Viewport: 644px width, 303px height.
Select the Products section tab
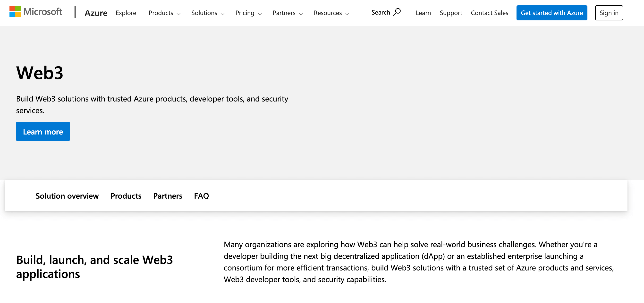[x=126, y=196]
